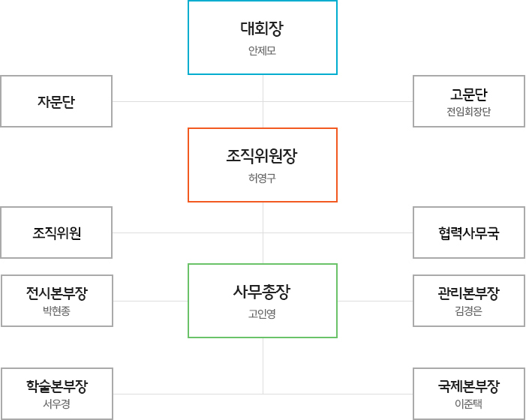Click the name 이준택
This screenshot has height=420, width=526.
coord(469,404)
